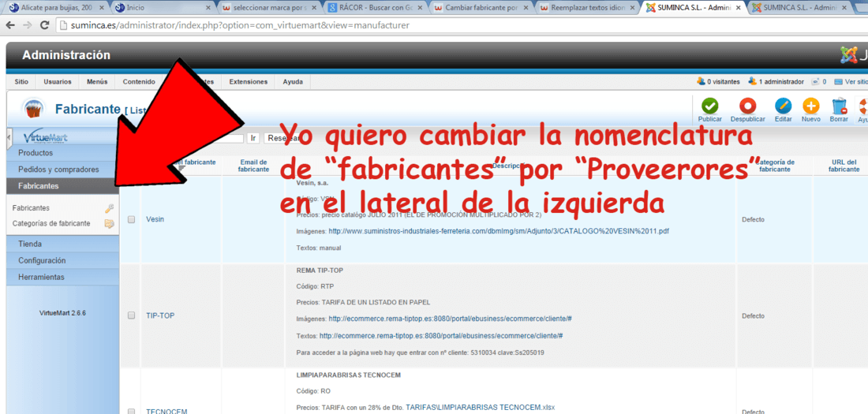Image resolution: width=868 pixels, height=414 pixels.
Task: Expand the Herramientas sidebar section
Action: tap(63, 277)
